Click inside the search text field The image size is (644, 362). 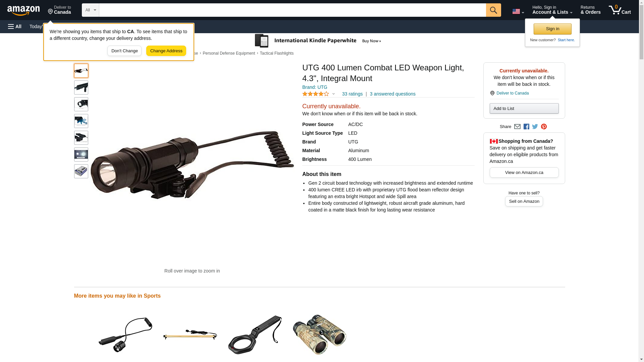(x=292, y=10)
